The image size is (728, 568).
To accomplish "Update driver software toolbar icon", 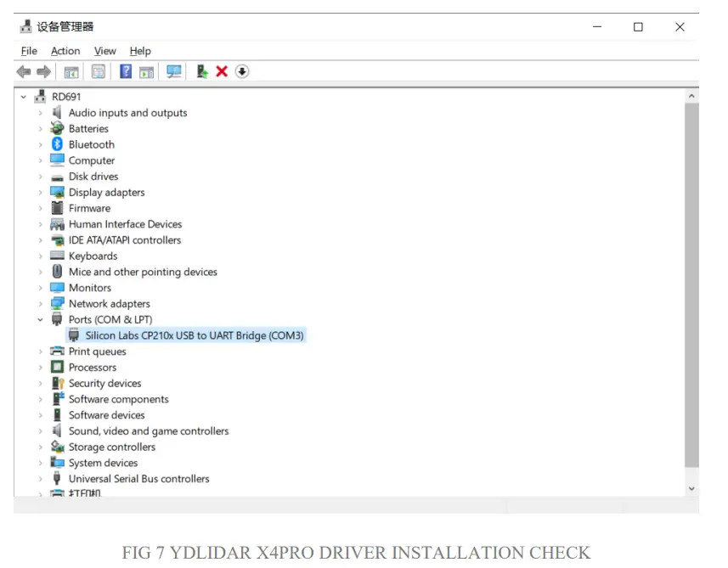I will (x=201, y=71).
